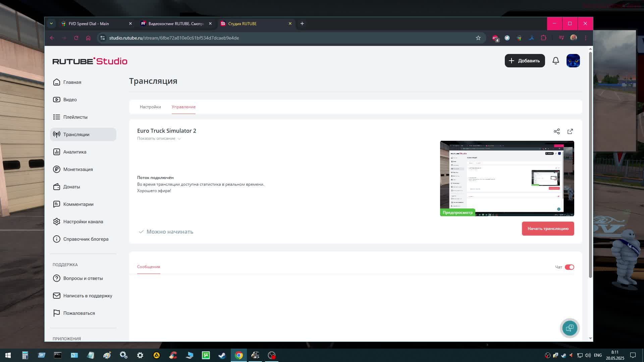Open the floating chat support widget
644x362 pixels.
pos(570,328)
